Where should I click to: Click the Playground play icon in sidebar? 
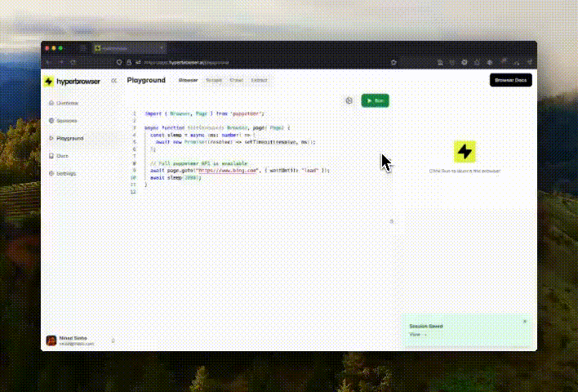coord(51,138)
